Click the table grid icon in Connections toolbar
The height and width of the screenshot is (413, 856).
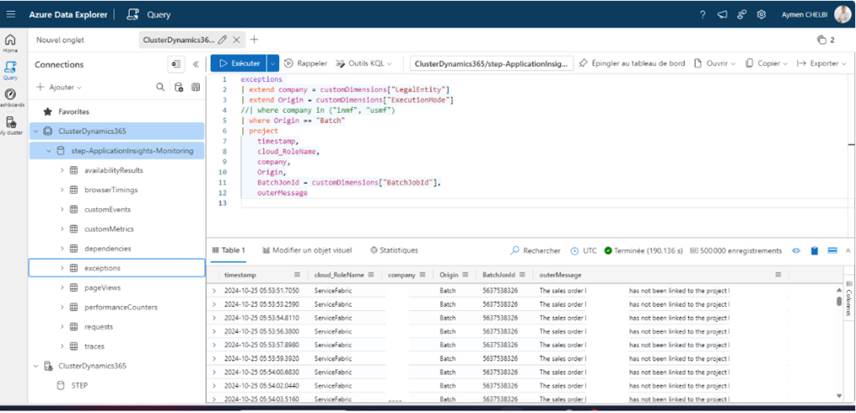pos(195,87)
